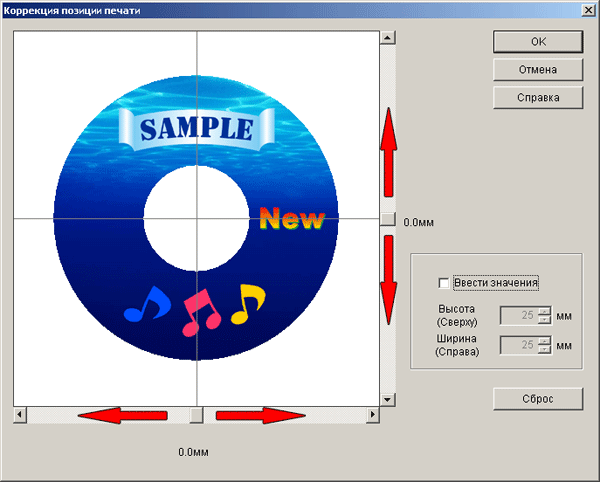Click the horizontal position slider thumb

point(196,415)
